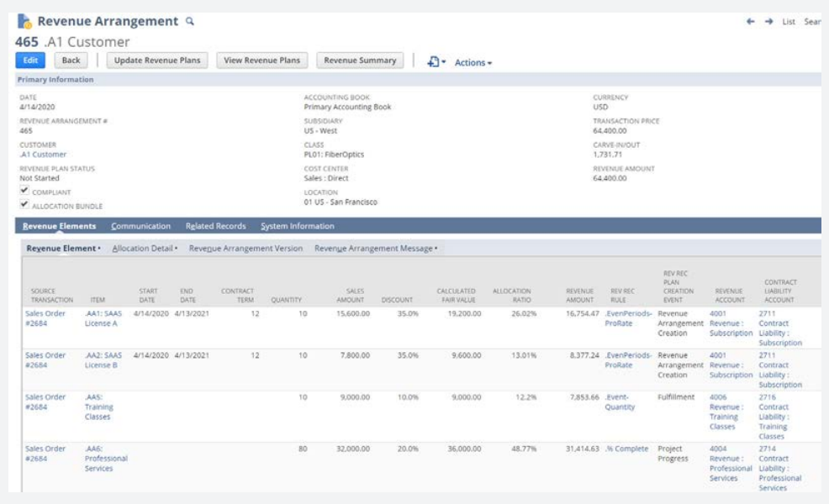Click the Revenue Summary button
829x504 pixels.
click(x=360, y=60)
